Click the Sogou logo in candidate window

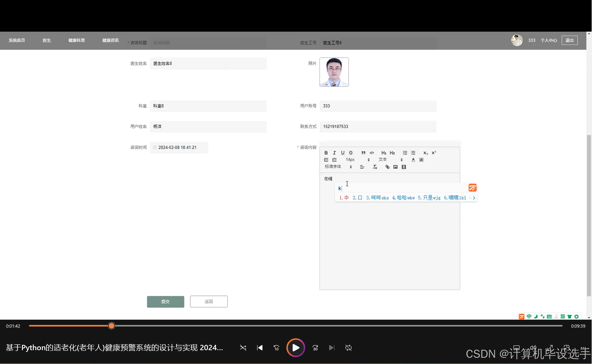[x=472, y=188]
